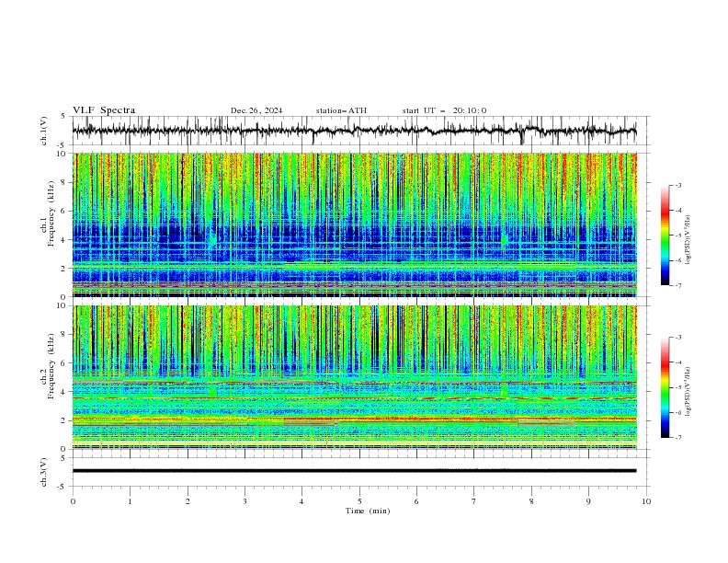Click the lower 'log(PSD)(V²/Hz)' colorbar label

click(688, 392)
